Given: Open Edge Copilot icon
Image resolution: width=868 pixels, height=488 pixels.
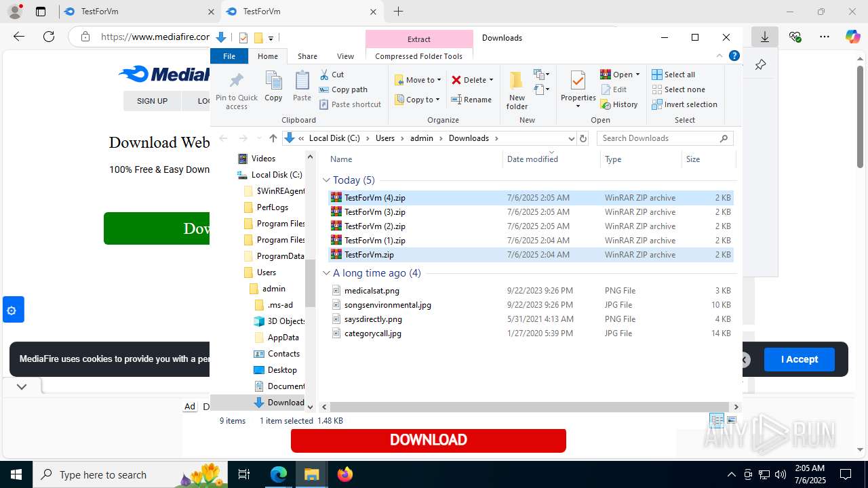Looking at the screenshot, I should click(x=852, y=37).
